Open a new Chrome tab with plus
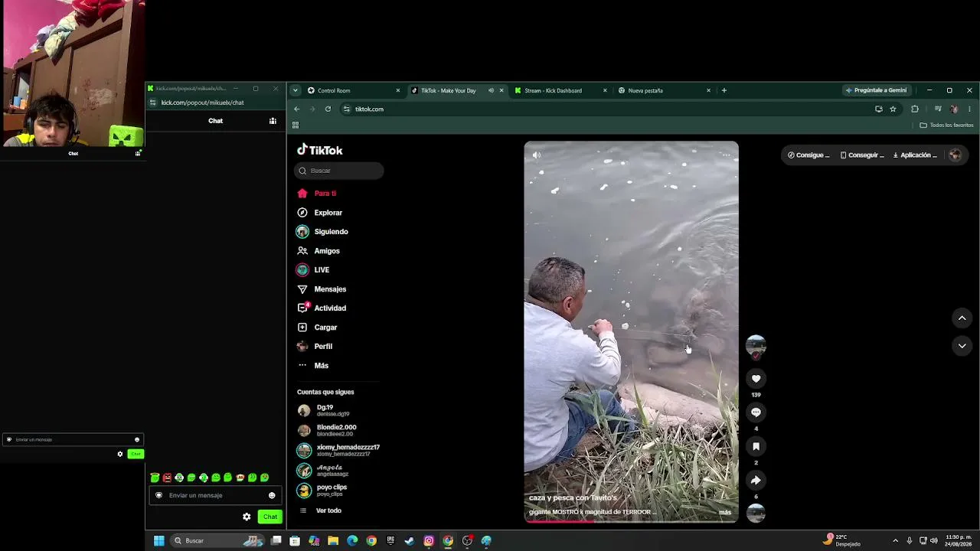 coord(724,90)
